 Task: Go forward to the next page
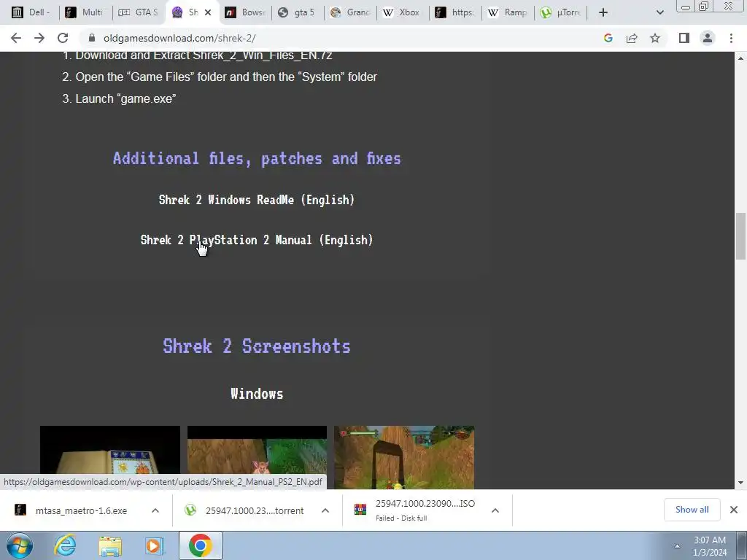39,38
